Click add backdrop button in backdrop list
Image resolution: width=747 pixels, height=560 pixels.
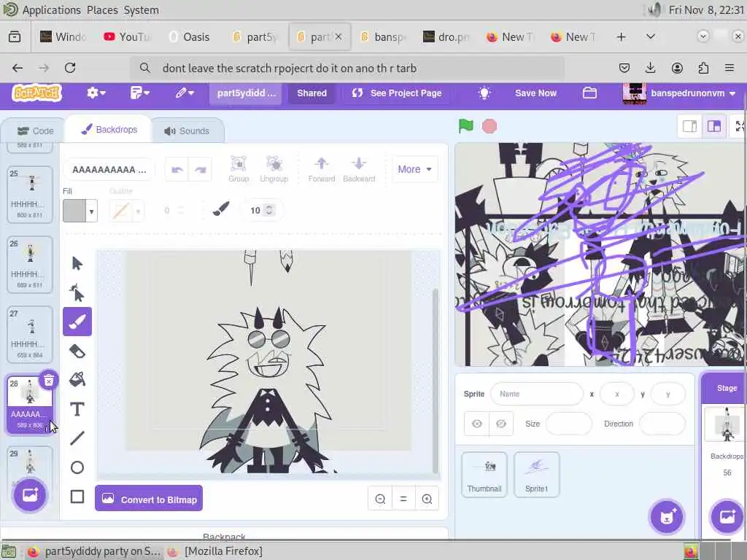click(30, 495)
